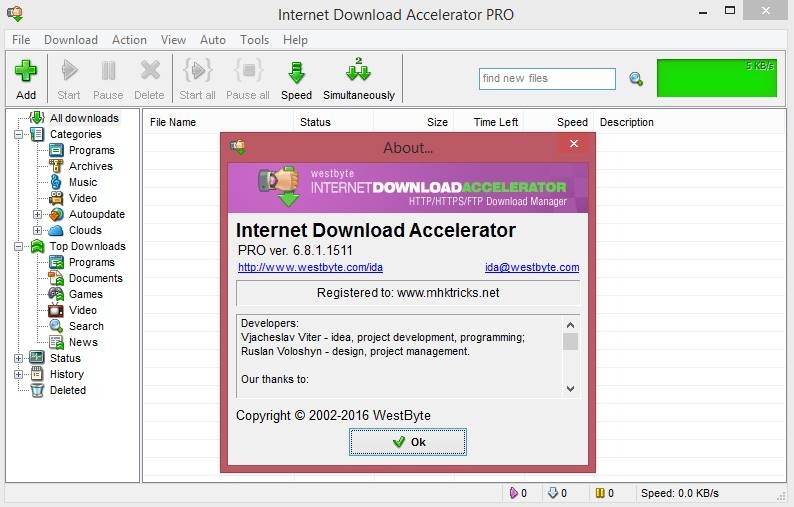The height and width of the screenshot is (507, 794).
Task: Select Games under Top Downloads
Action: (x=86, y=294)
